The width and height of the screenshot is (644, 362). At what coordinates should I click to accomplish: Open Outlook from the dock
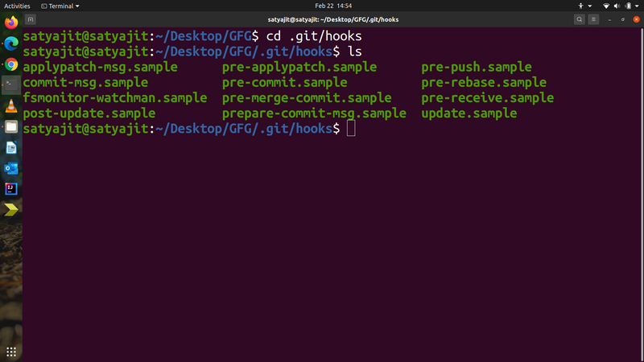click(x=11, y=168)
